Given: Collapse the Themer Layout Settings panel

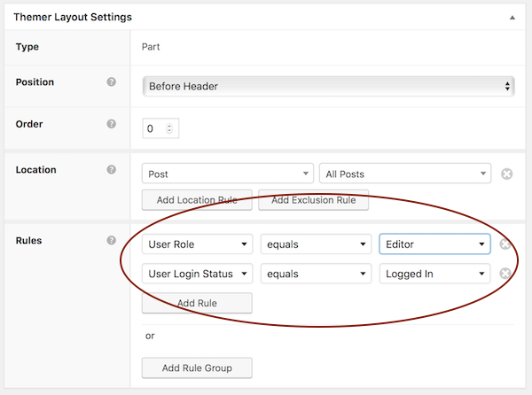Looking at the screenshot, I should (512, 16).
